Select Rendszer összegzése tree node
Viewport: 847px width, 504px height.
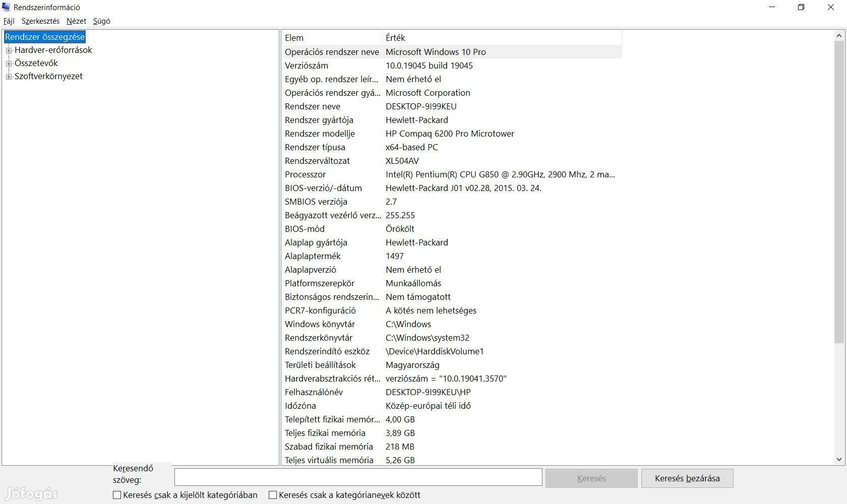(x=45, y=37)
